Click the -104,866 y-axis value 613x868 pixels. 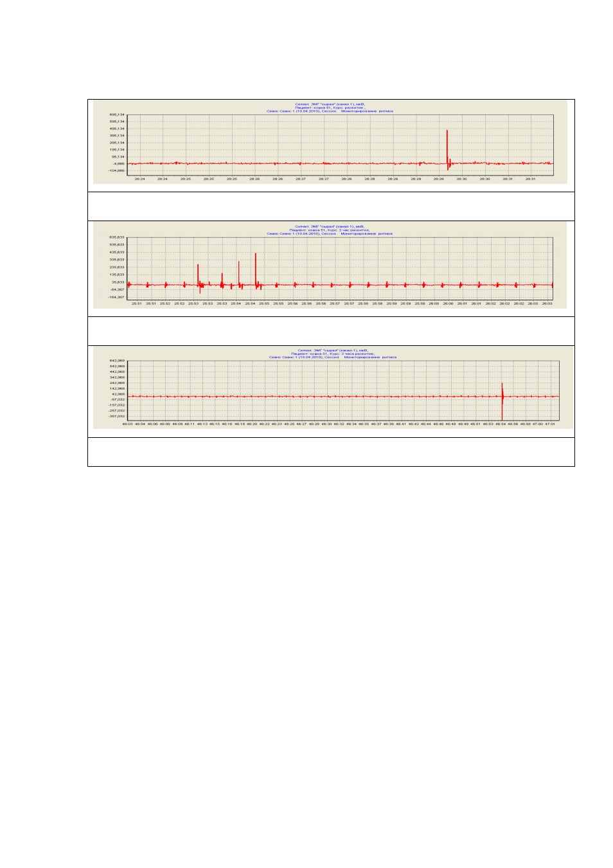coord(116,171)
